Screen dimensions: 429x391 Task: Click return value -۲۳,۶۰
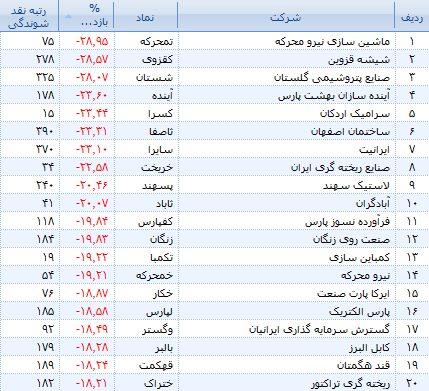(x=92, y=95)
